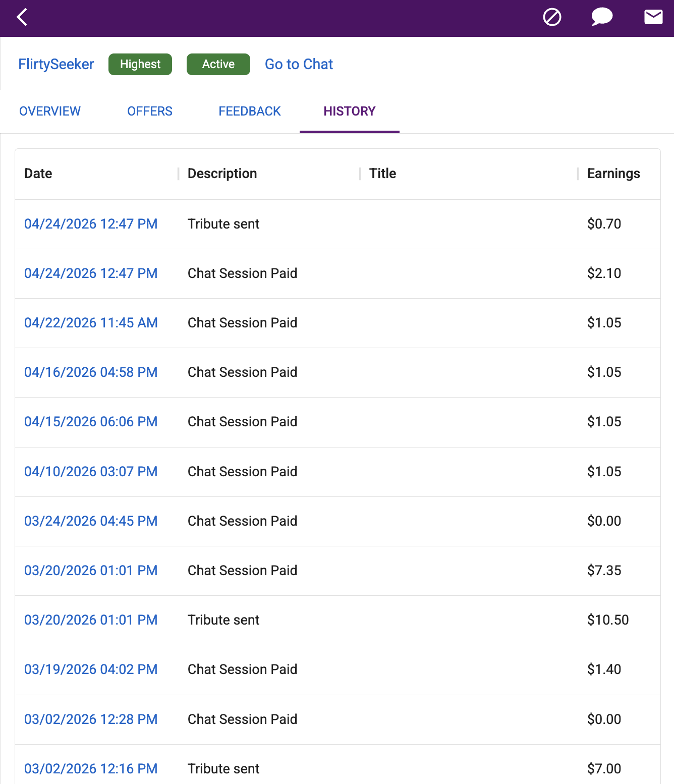Open the 04/10/2026 03:07 PM entry

point(91,471)
